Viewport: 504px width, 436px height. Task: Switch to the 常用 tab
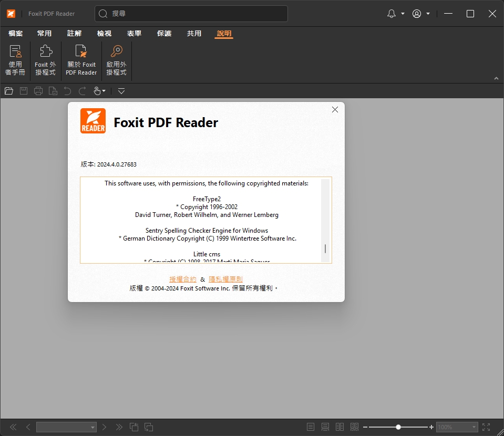pyautogui.click(x=44, y=34)
